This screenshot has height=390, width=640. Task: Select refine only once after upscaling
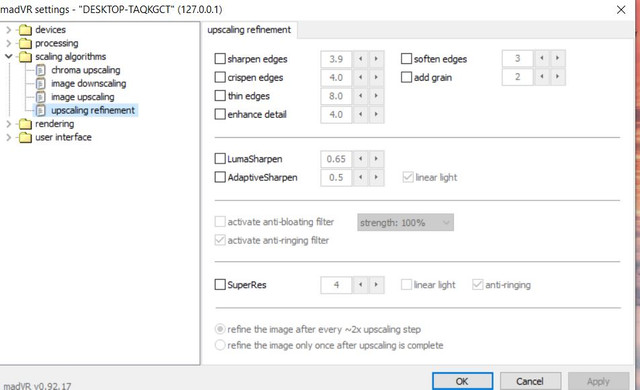(220, 345)
